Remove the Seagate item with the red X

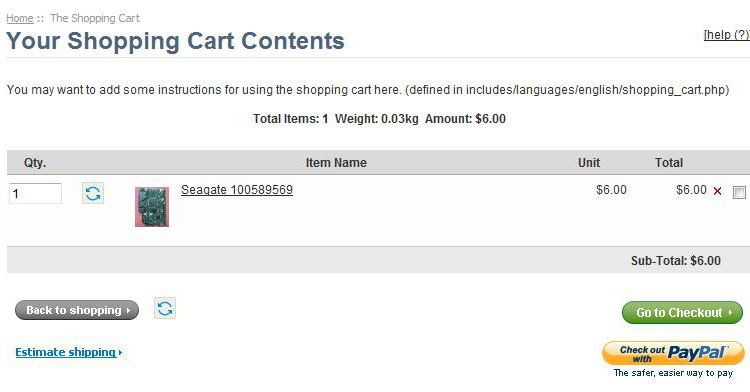[717, 191]
